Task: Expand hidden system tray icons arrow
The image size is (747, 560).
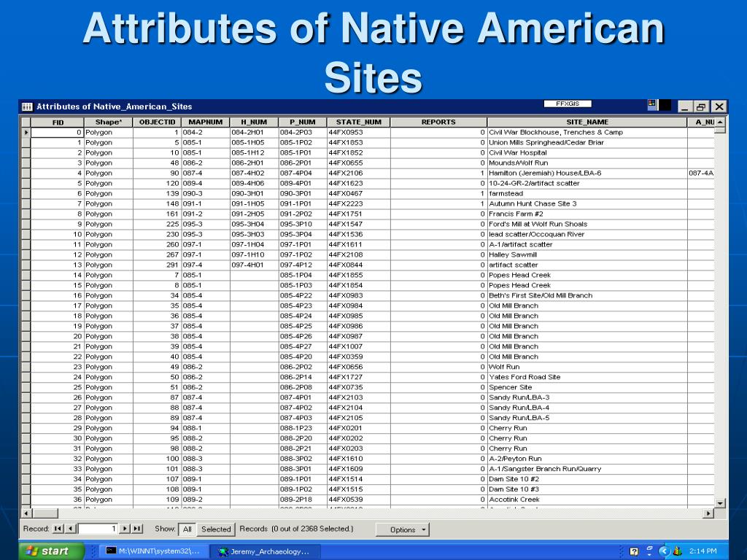Action: pyautogui.click(x=664, y=551)
